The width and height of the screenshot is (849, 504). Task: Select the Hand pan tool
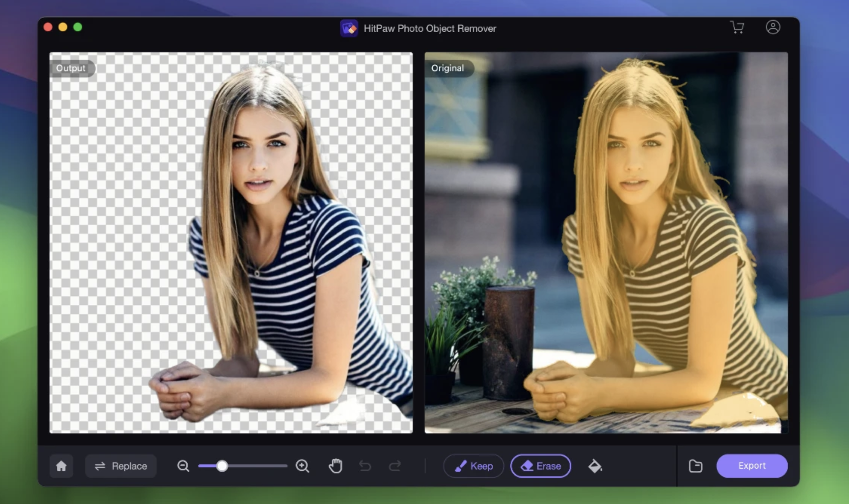[335, 466]
